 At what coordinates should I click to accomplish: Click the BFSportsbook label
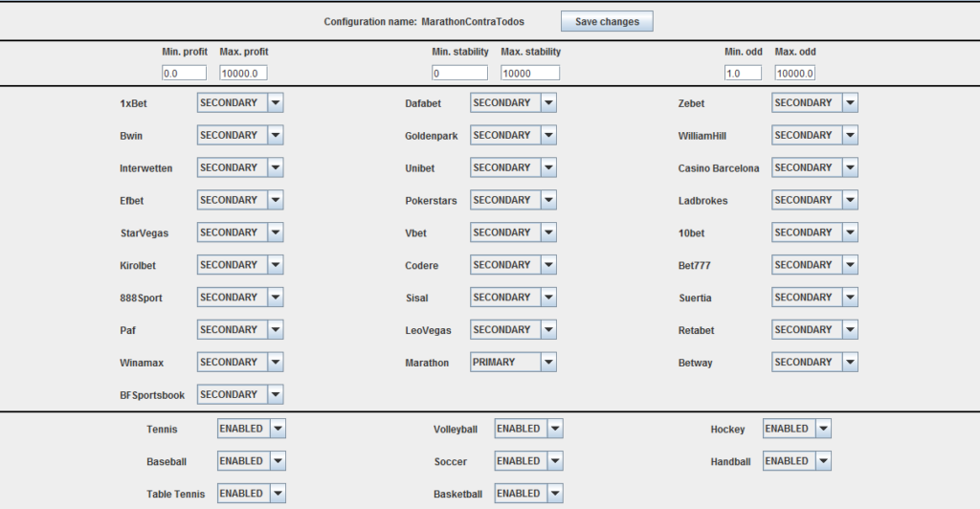[152, 395]
